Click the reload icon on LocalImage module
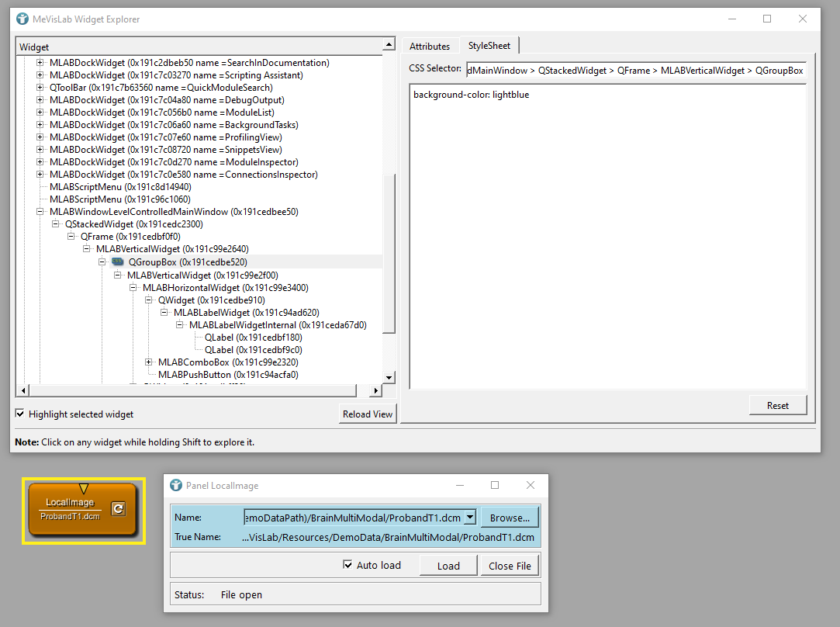 pos(117,509)
